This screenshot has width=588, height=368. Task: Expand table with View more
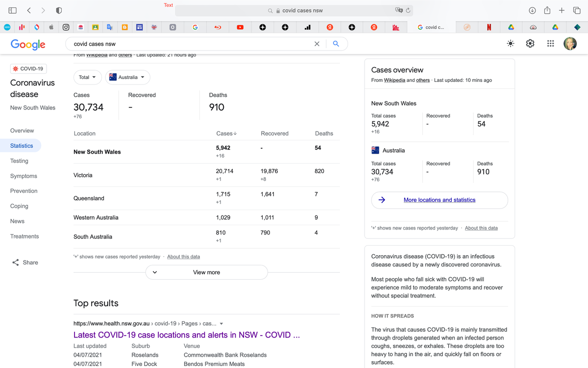(206, 272)
